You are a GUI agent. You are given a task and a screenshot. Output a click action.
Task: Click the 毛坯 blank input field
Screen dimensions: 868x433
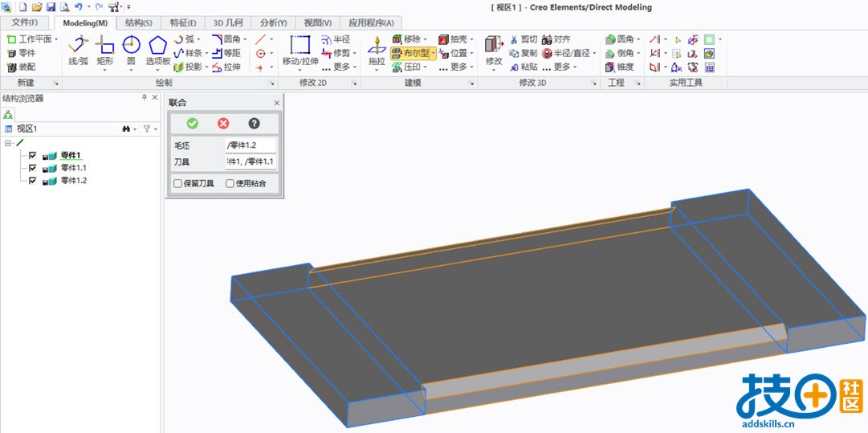251,145
